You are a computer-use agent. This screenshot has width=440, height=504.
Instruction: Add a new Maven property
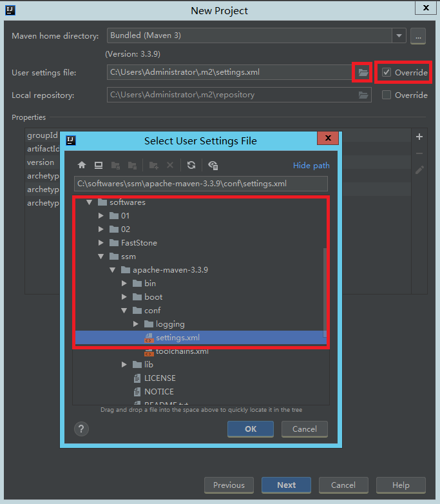pyautogui.click(x=419, y=137)
